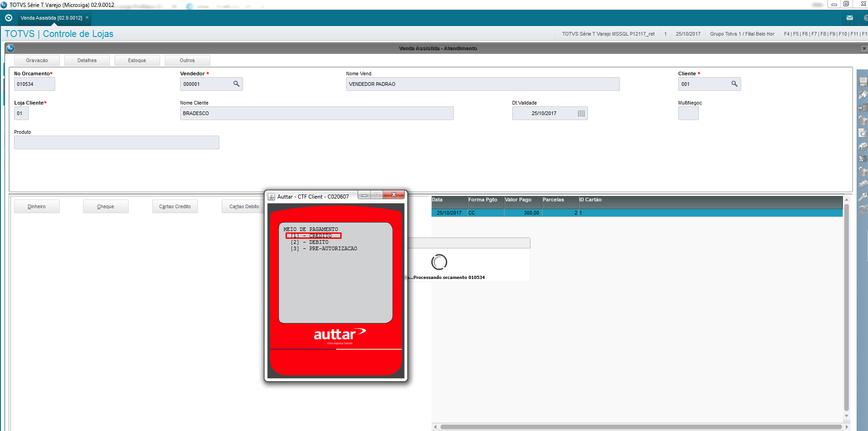Click the MultiNegoc field
This screenshot has width=868, height=431.
[x=688, y=113]
